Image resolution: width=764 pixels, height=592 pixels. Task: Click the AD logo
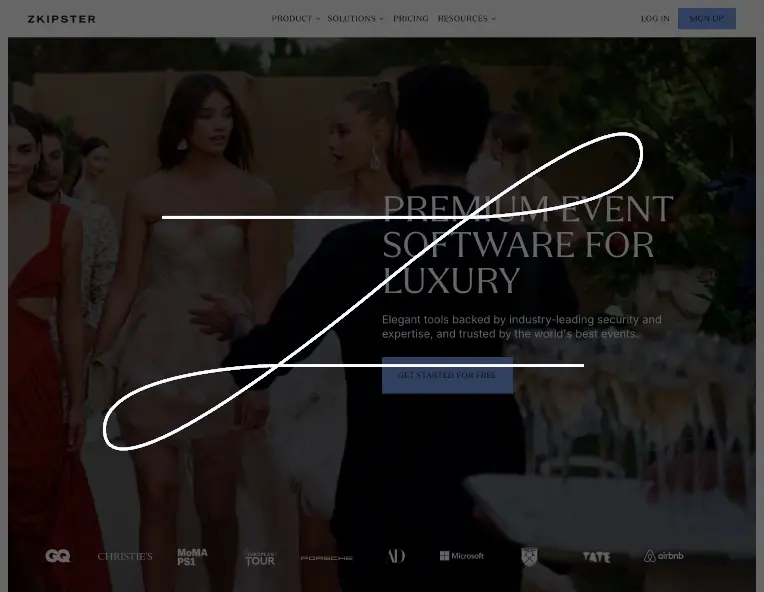point(396,556)
